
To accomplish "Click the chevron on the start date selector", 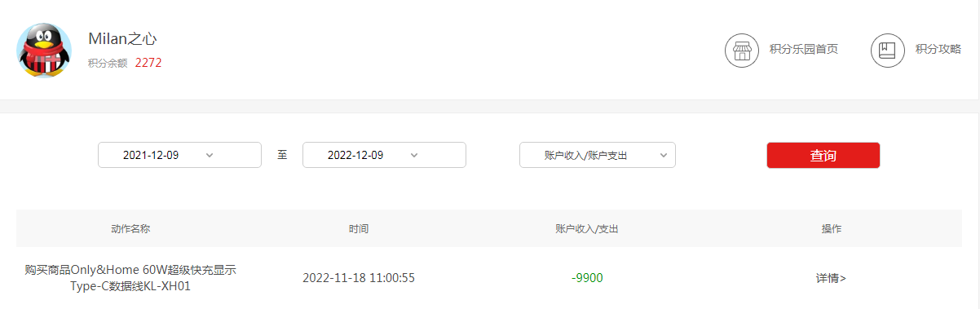I will [x=210, y=155].
